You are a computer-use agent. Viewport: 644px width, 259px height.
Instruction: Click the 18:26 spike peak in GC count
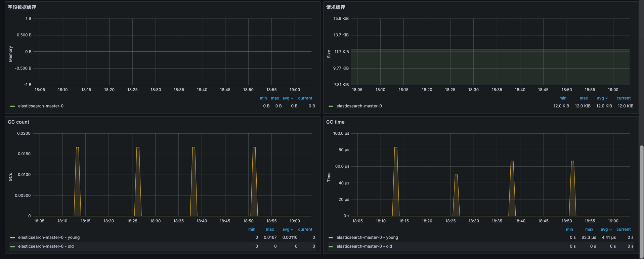point(138,147)
